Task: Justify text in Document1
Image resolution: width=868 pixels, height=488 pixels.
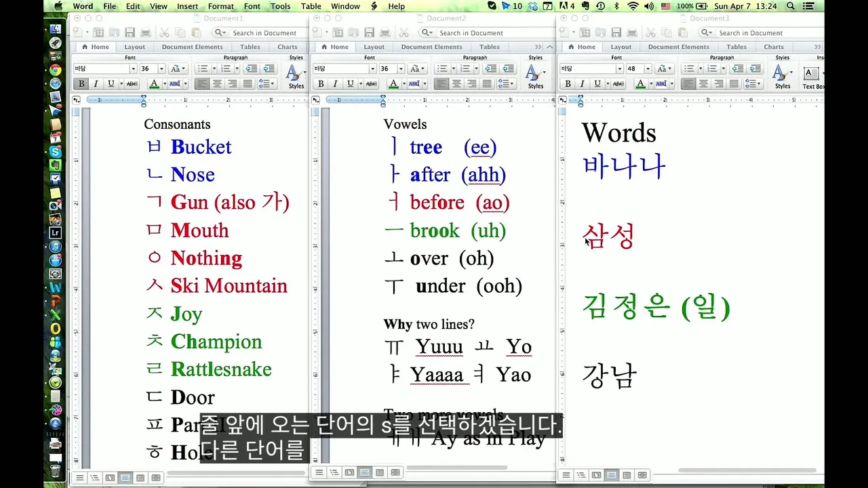Action: coord(248,84)
